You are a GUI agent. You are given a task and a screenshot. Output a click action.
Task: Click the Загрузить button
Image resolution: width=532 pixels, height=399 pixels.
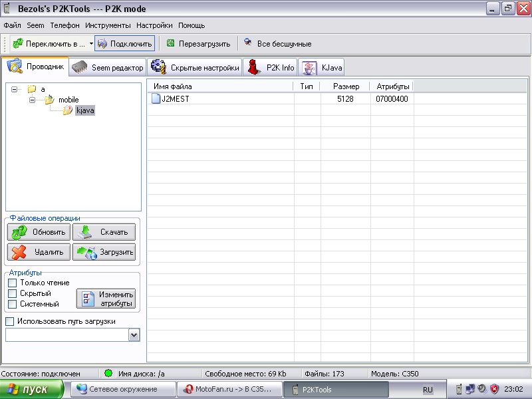click(104, 252)
